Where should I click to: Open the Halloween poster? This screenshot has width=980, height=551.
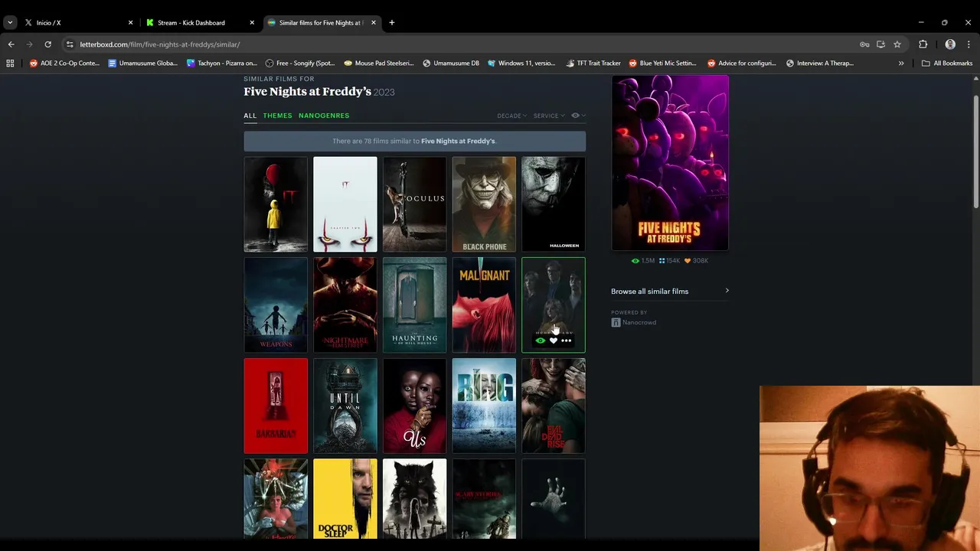(554, 204)
